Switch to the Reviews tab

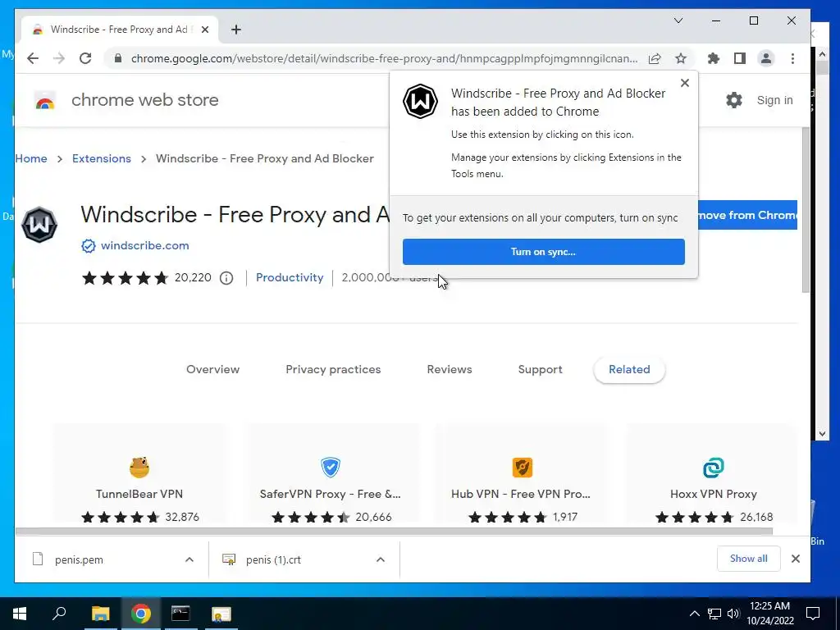click(450, 369)
